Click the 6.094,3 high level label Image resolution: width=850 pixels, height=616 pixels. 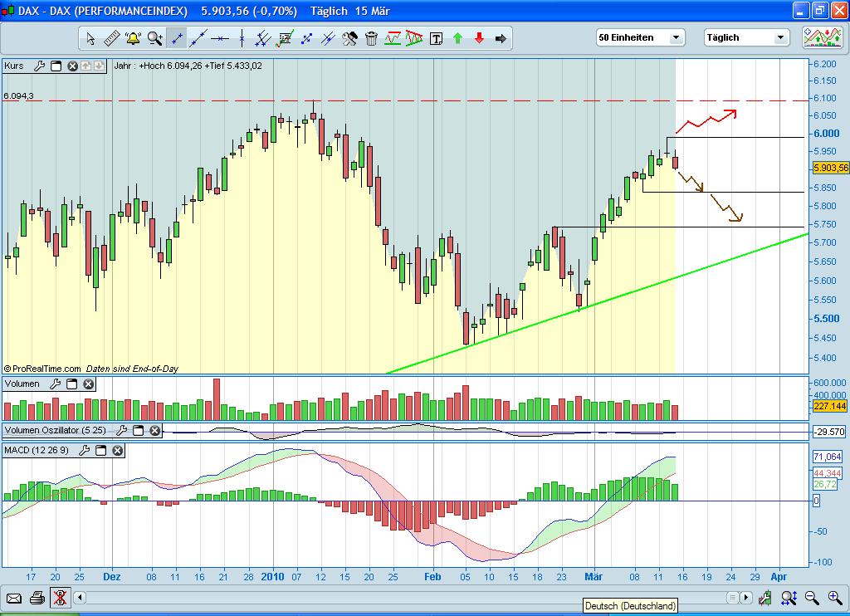[x=18, y=96]
